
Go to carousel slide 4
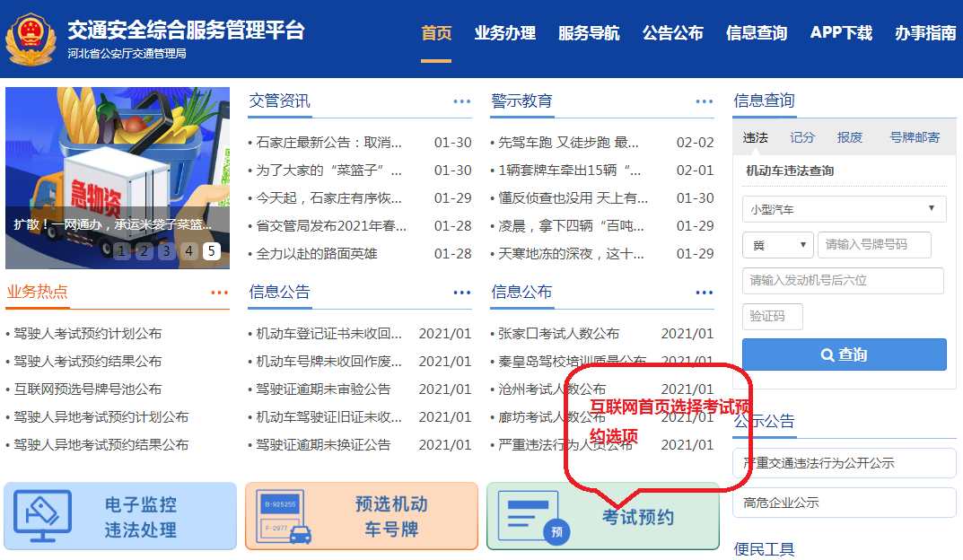(x=189, y=250)
